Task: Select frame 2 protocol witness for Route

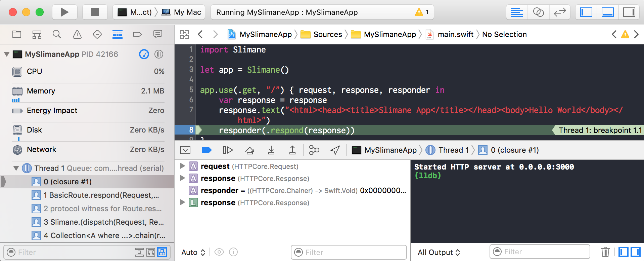Action: (87, 209)
